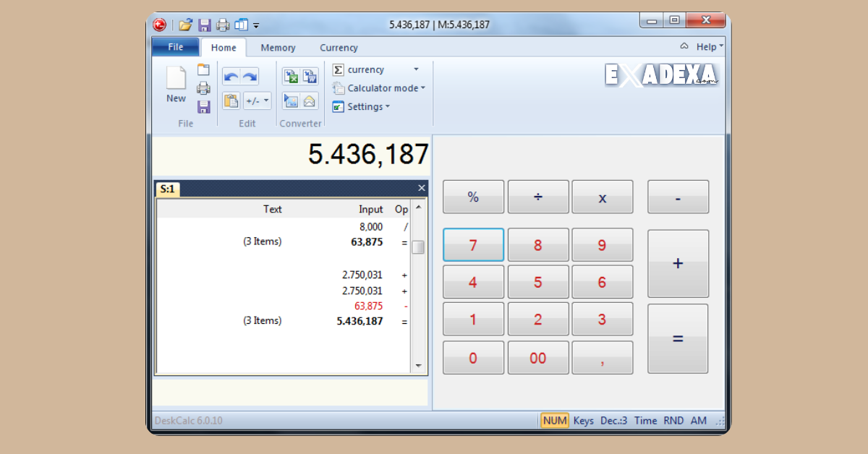Toggle the Time option in status bar
Screen dimensions: 868x454
(x=645, y=420)
